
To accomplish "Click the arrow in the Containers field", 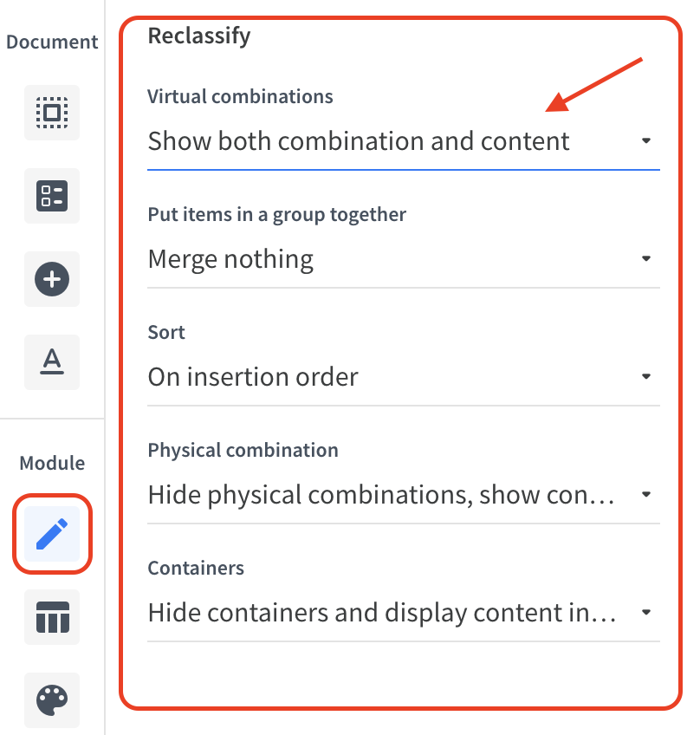I will [646, 612].
